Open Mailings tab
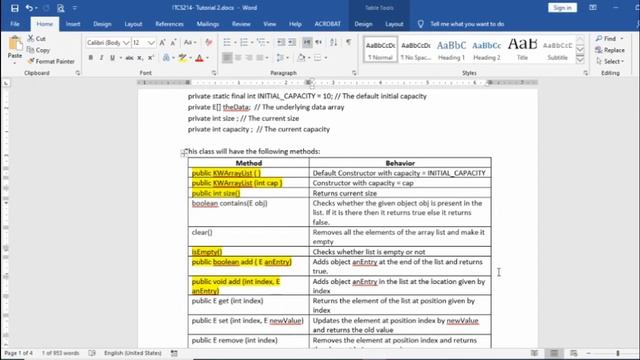Screen dimensions: 640x360 pyautogui.click(x=208, y=24)
